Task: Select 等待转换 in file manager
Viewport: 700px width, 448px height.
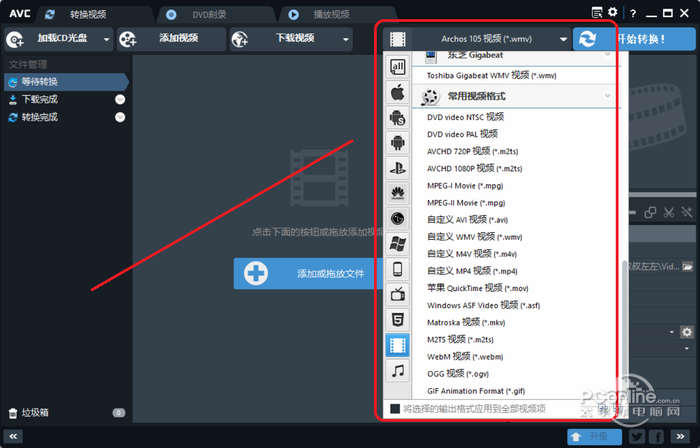Action: pos(66,82)
